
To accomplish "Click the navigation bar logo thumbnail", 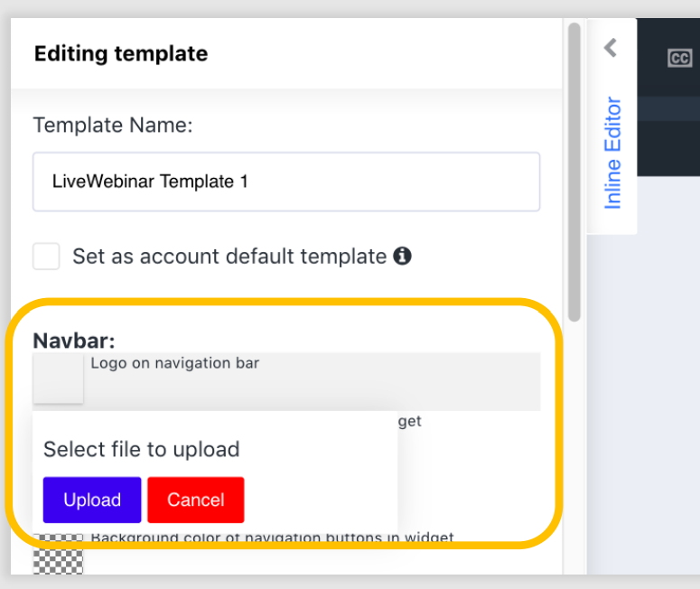I will tap(58, 378).
